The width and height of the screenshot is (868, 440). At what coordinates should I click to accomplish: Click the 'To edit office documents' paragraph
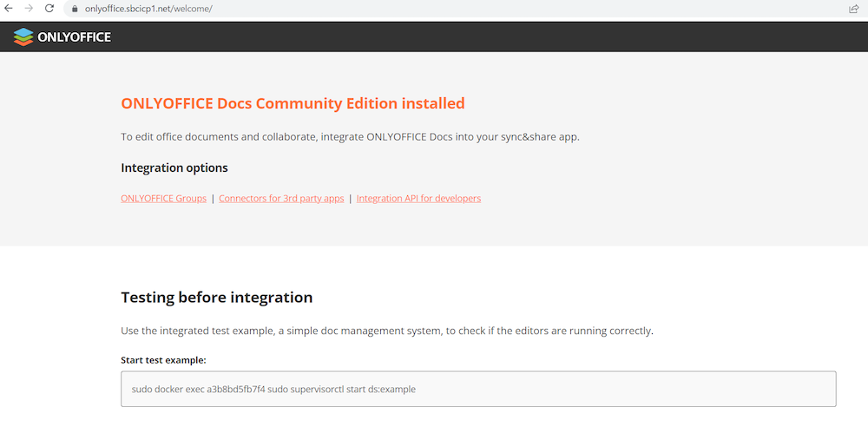click(x=349, y=136)
